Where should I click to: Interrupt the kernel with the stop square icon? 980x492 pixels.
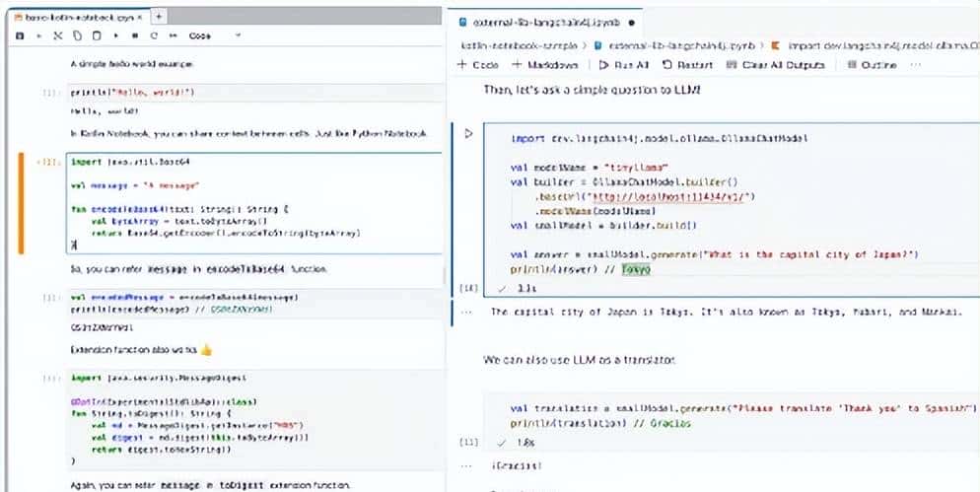click(x=134, y=36)
